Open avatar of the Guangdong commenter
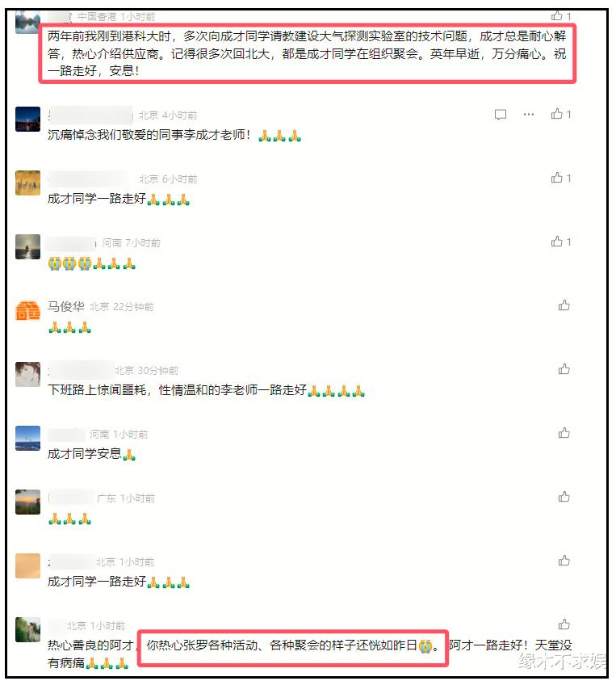This screenshot has height=681, width=616. pos(27,502)
